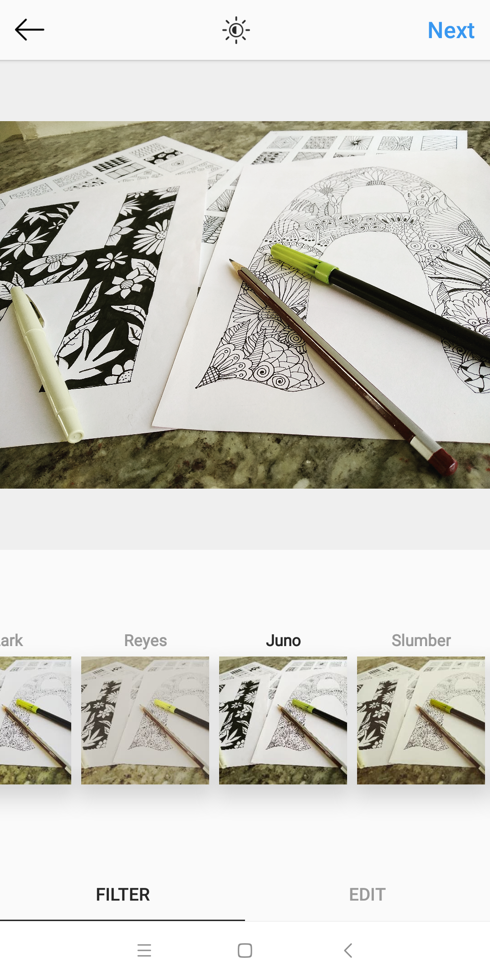This screenshot has width=490, height=980.
Task: Tap the back arrow icon
Action: pos(29,30)
